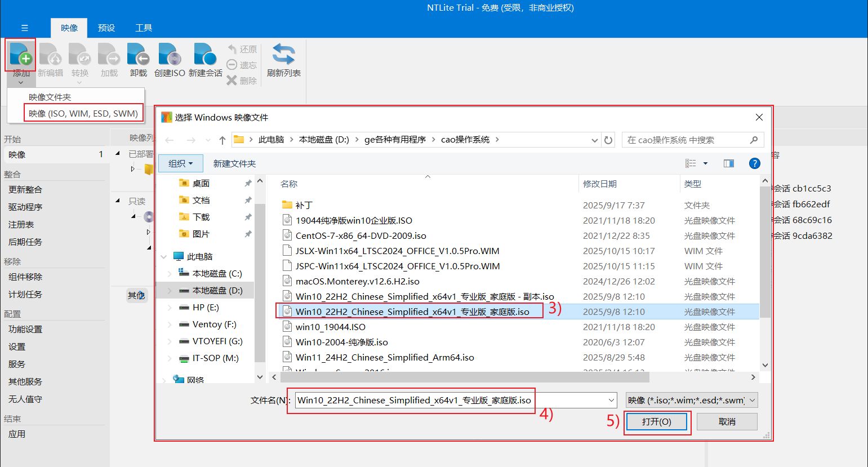Image resolution: width=868 pixels, height=467 pixels.
Task: Toggle the preview pane icon in dialog
Action: pyautogui.click(x=728, y=163)
